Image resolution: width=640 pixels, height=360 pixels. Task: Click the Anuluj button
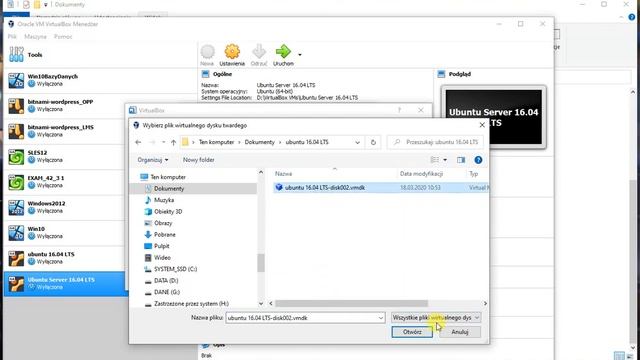tap(460, 332)
